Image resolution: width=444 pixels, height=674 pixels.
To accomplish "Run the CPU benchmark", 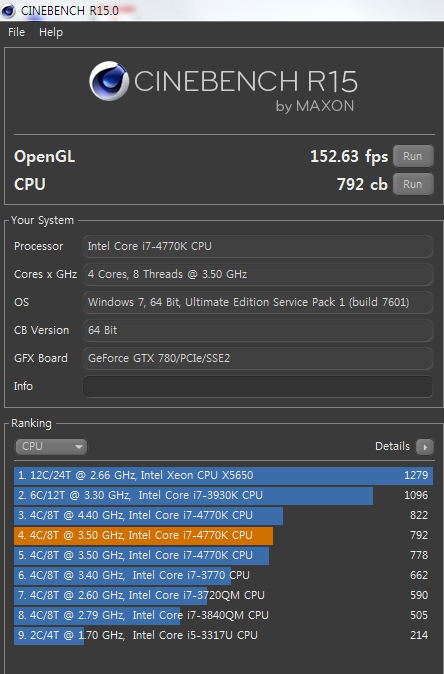I will tap(413, 184).
